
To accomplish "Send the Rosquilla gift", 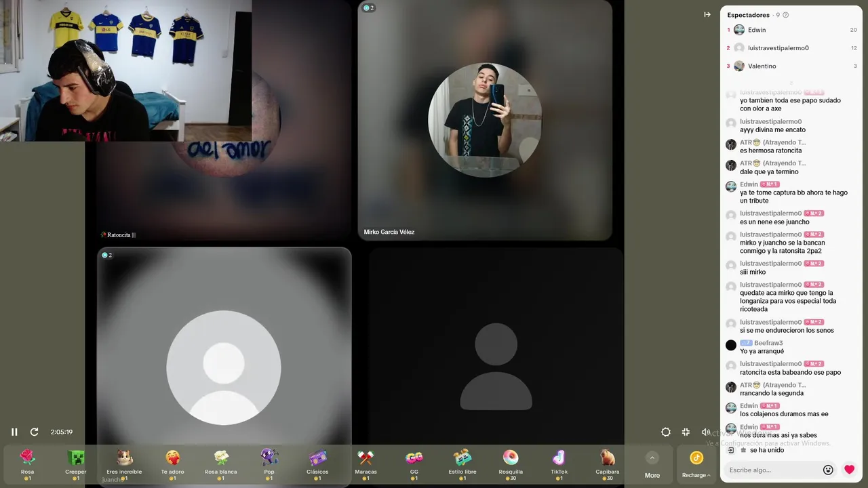I will coord(511,465).
